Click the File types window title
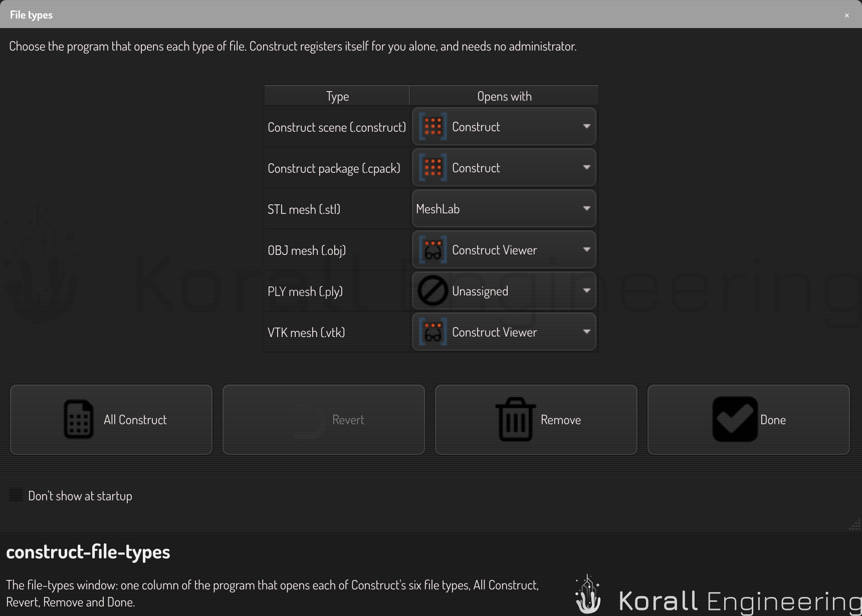The image size is (862, 616). pos(31,15)
